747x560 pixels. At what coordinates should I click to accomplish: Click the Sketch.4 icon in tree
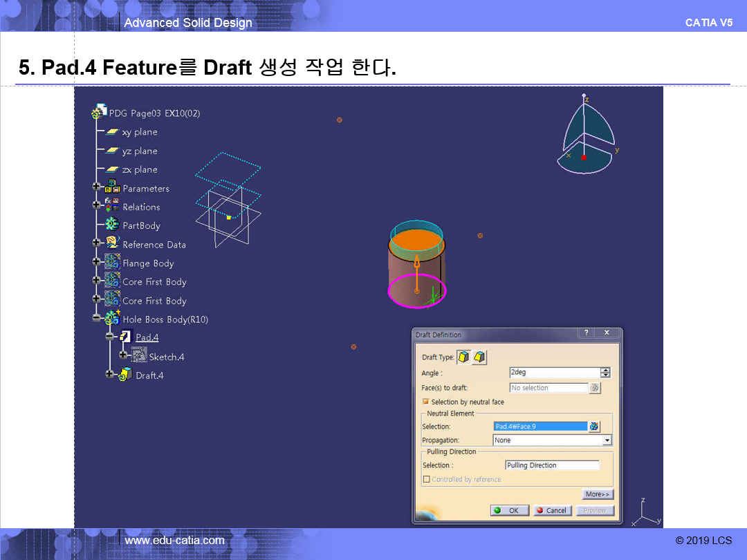[x=139, y=356]
